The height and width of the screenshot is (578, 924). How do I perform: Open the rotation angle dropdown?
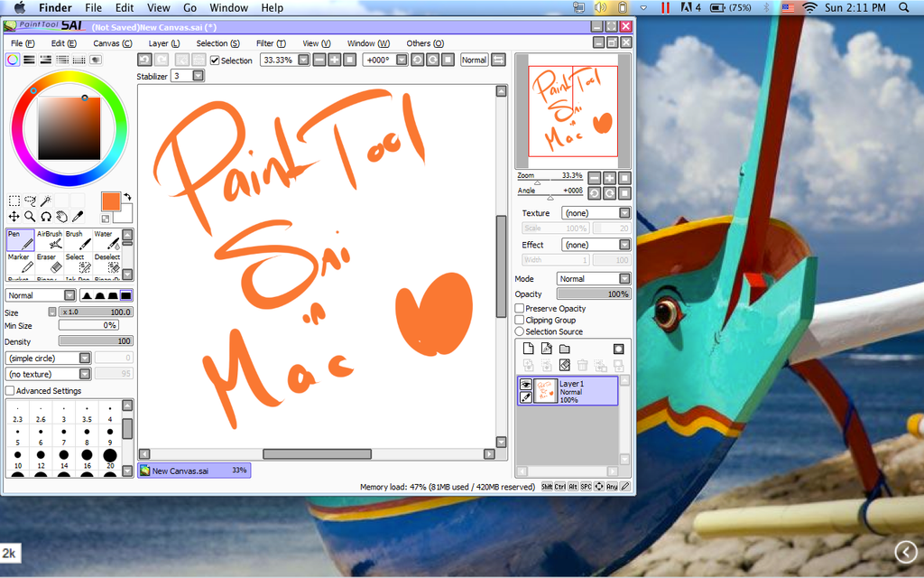(402, 61)
